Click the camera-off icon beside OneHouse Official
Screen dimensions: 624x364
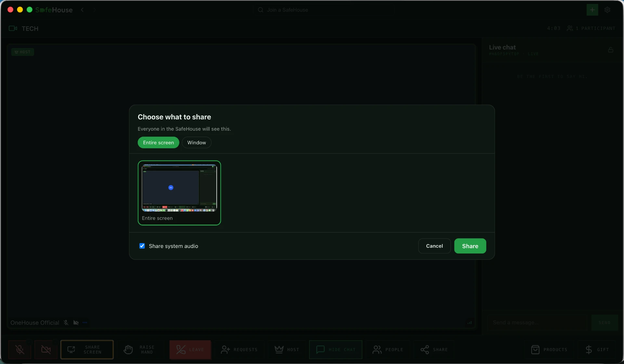coord(76,322)
